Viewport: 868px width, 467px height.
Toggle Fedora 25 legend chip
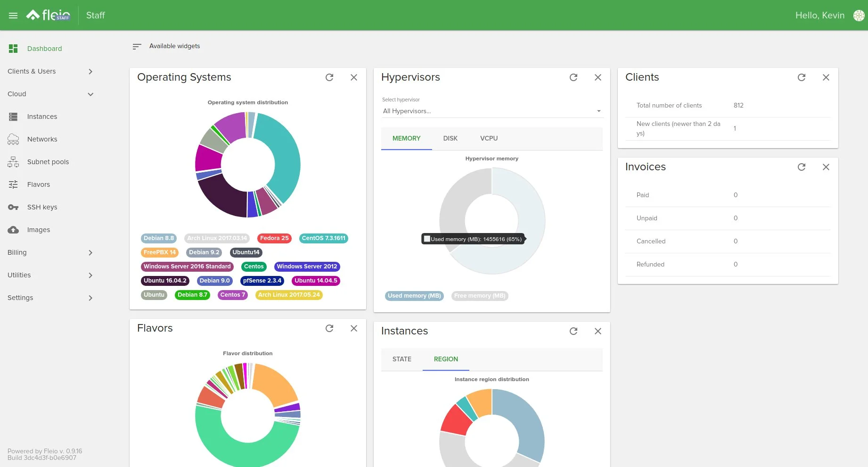pyautogui.click(x=274, y=238)
